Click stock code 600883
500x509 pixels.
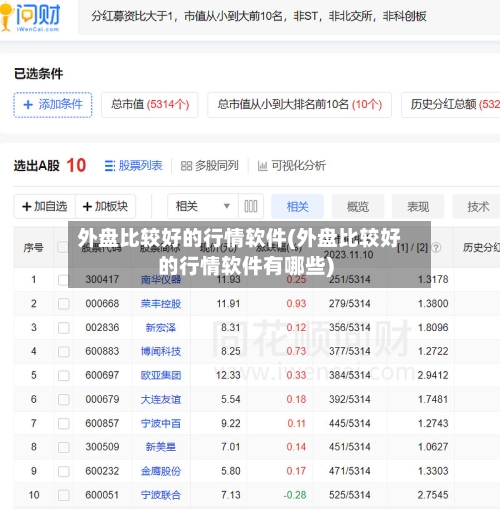[102, 351]
